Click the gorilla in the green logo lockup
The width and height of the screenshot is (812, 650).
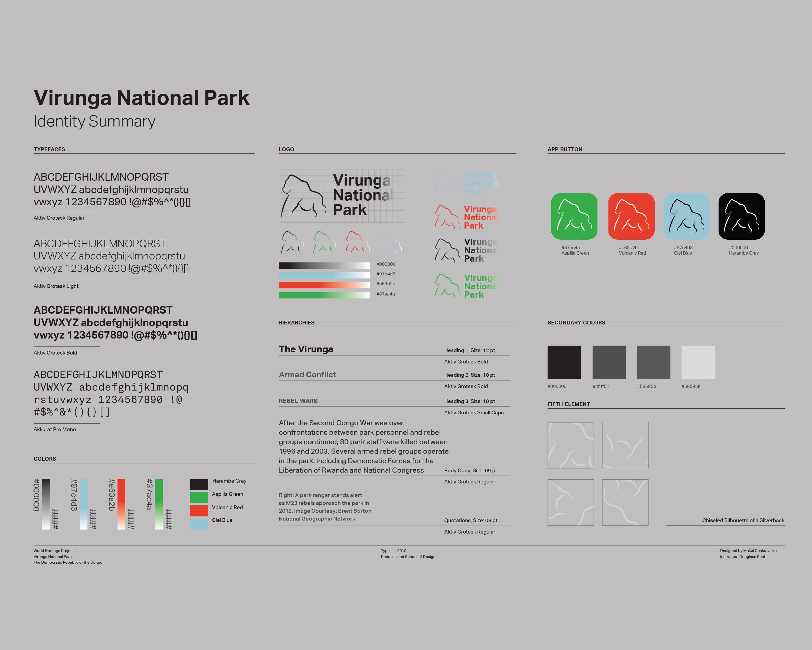447,286
